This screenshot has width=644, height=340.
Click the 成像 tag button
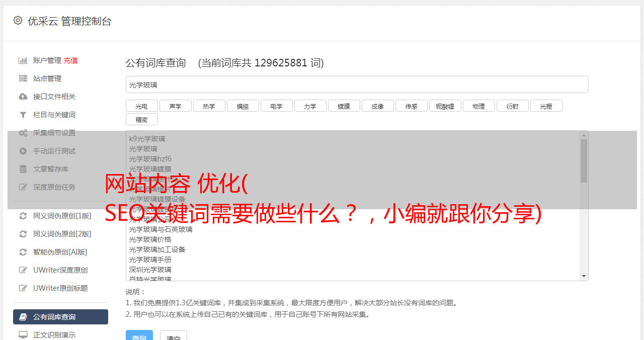pyautogui.click(x=377, y=106)
